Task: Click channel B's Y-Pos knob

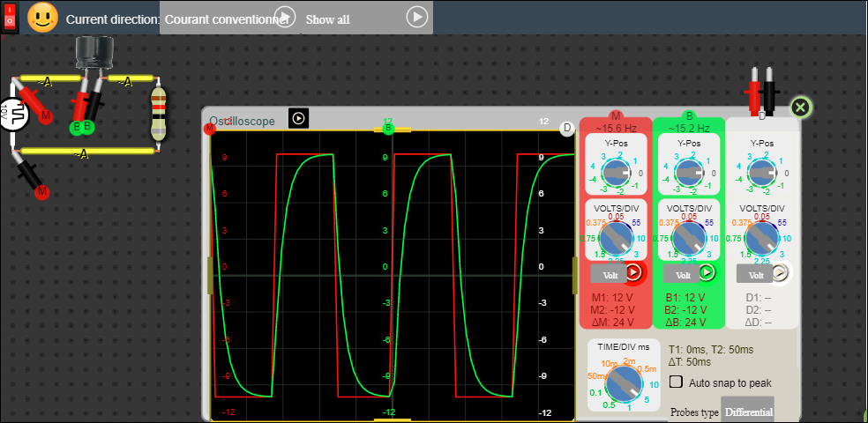Action: pyautogui.click(x=690, y=173)
